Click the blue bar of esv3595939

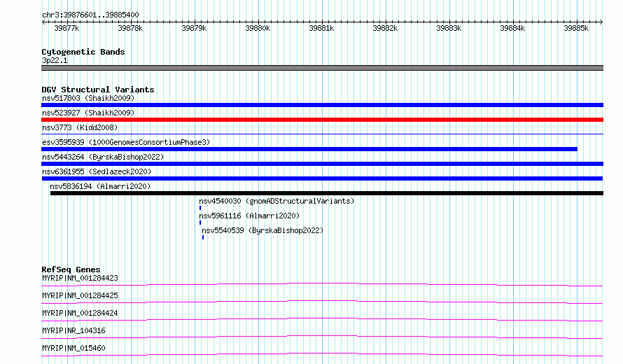click(309, 149)
